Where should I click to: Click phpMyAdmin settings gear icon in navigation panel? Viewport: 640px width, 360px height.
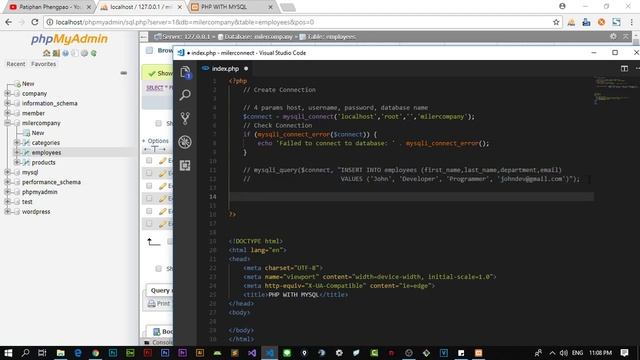tap(84, 53)
